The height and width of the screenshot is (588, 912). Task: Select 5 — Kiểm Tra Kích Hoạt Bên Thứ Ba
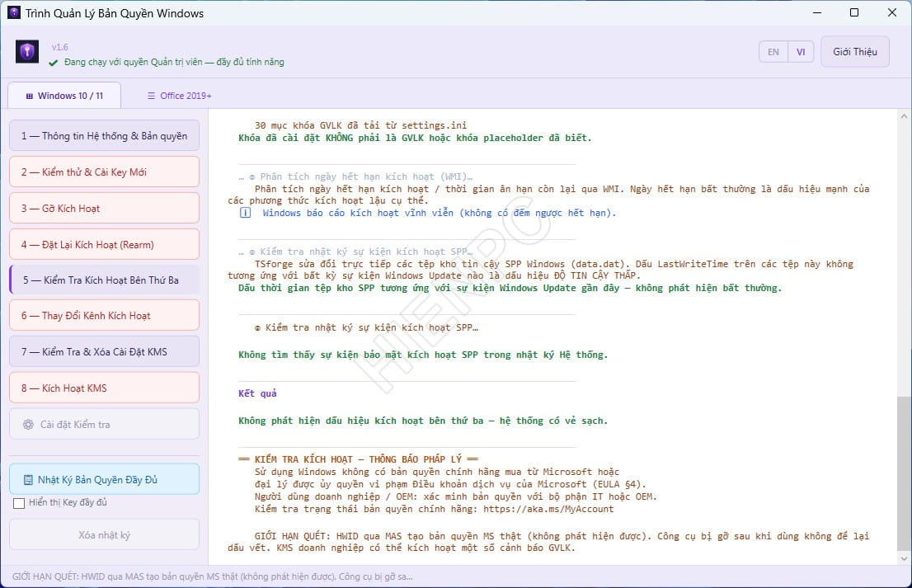pyautogui.click(x=104, y=280)
